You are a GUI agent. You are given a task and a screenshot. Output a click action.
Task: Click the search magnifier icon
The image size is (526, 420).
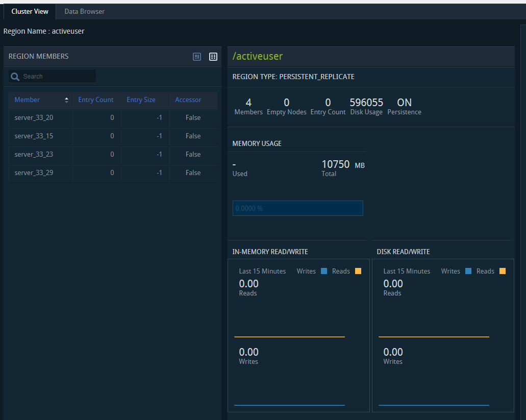(x=15, y=77)
